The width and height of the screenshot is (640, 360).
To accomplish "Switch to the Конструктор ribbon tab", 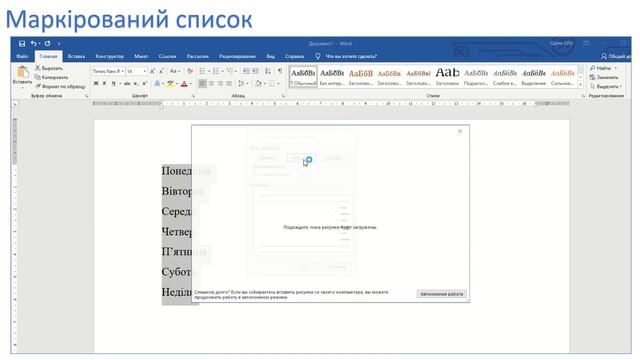I will [x=109, y=56].
